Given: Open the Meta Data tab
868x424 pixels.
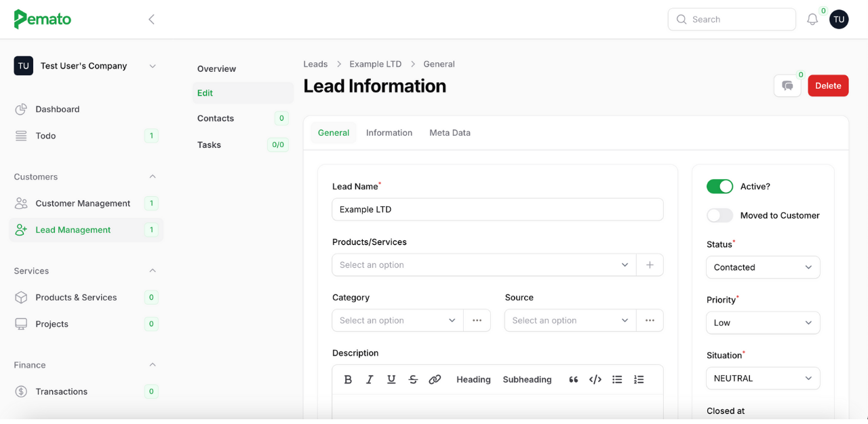Looking at the screenshot, I should pyautogui.click(x=450, y=133).
